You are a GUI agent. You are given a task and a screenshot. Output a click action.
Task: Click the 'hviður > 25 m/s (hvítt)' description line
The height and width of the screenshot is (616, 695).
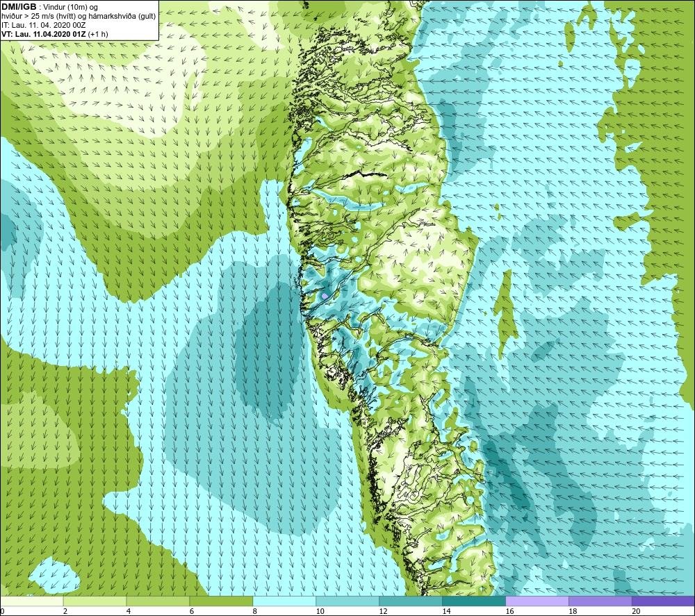pos(79,17)
